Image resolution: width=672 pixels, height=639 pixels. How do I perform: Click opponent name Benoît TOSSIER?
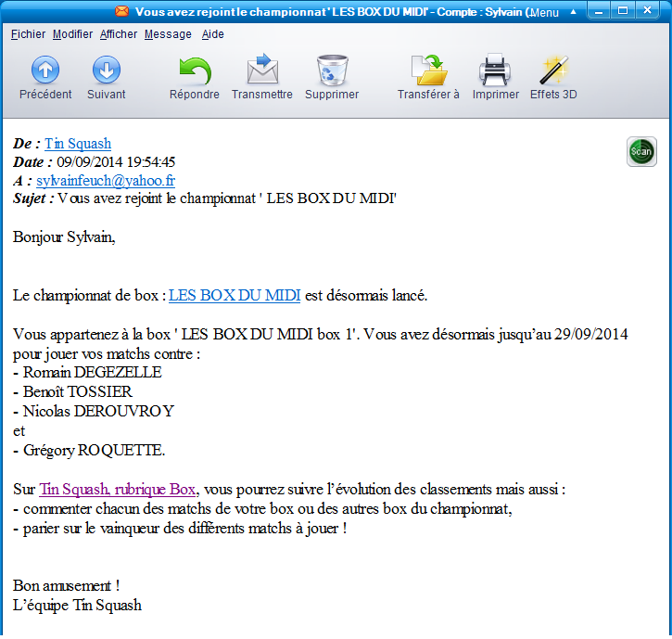(x=78, y=392)
